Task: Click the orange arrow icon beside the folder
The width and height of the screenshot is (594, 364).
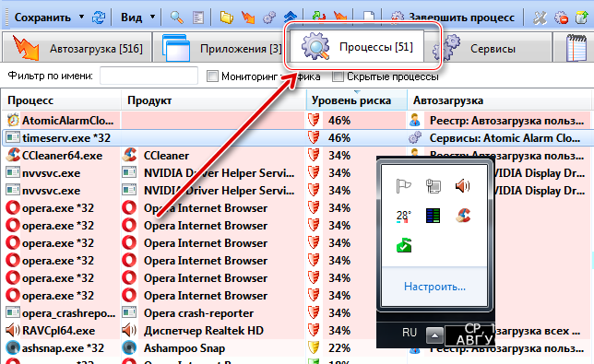Action: pos(248,18)
